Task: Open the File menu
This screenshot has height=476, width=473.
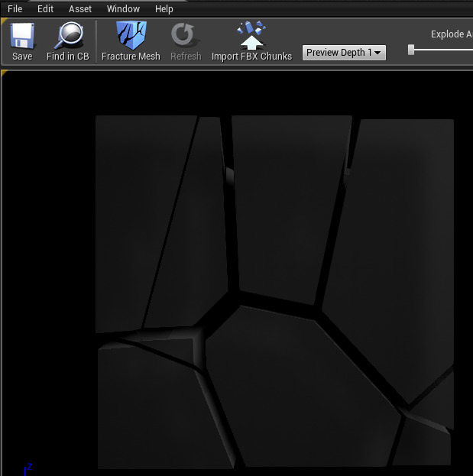Action: (15, 9)
